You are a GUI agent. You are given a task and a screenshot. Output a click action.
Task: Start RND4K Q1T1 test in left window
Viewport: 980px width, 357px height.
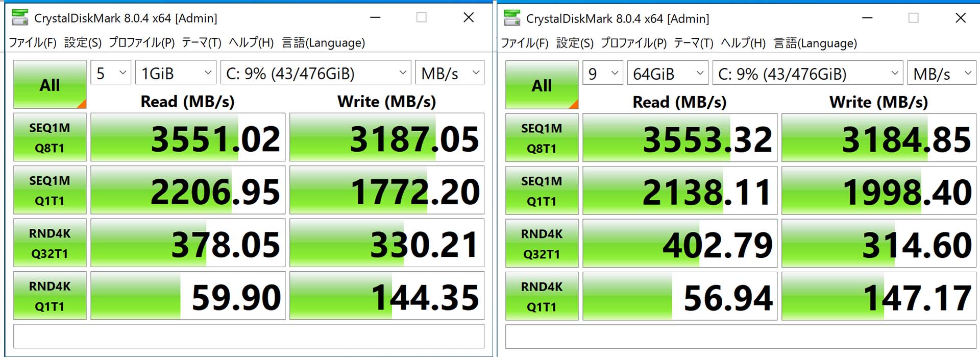coord(50,295)
